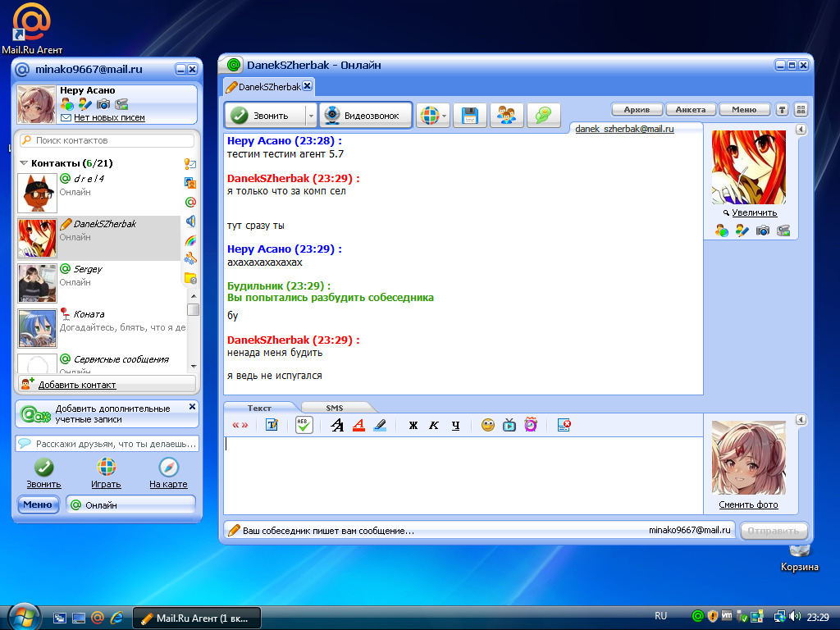
Task: Toggle underline Ч text formatting
Action: click(455, 425)
